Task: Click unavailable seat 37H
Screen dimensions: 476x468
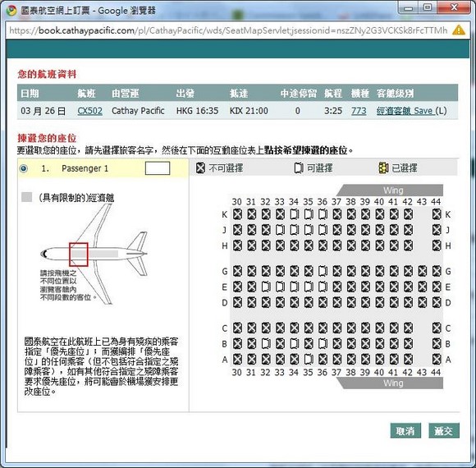Action: click(337, 245)
